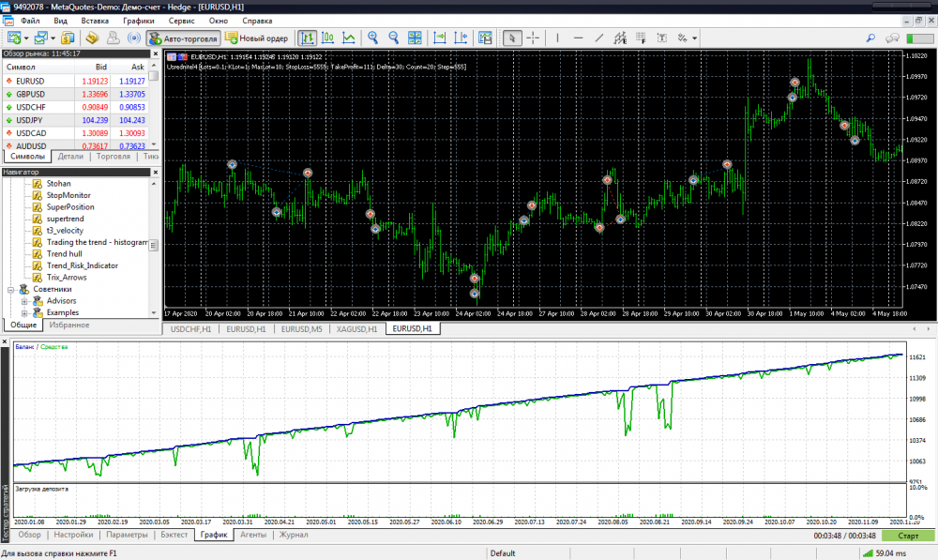938x560 pixels.
Task: Launch the MetaEditor IDE yellow icon
Action: coord(92,38)
